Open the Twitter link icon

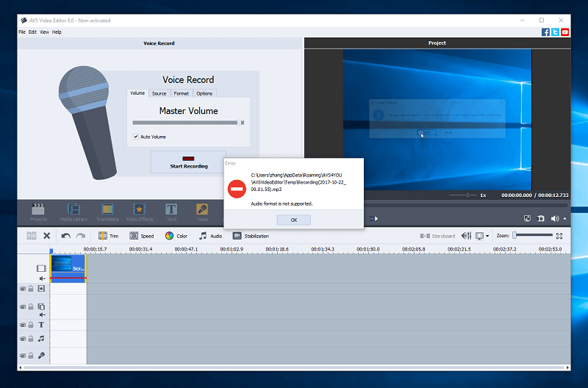pos(556,32)
